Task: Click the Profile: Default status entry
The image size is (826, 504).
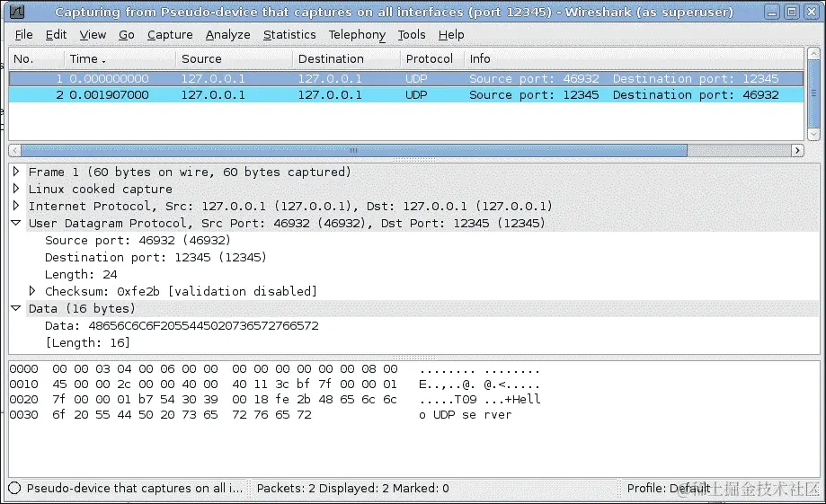Action: 669,488
